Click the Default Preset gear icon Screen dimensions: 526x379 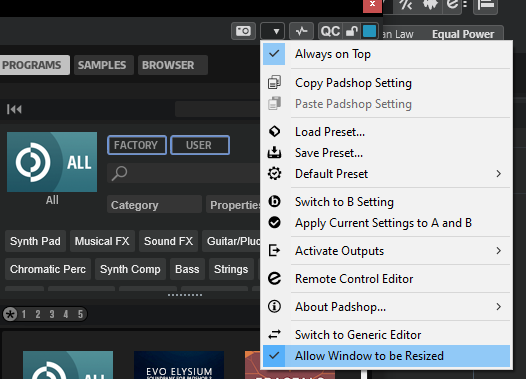pos(274,174)
